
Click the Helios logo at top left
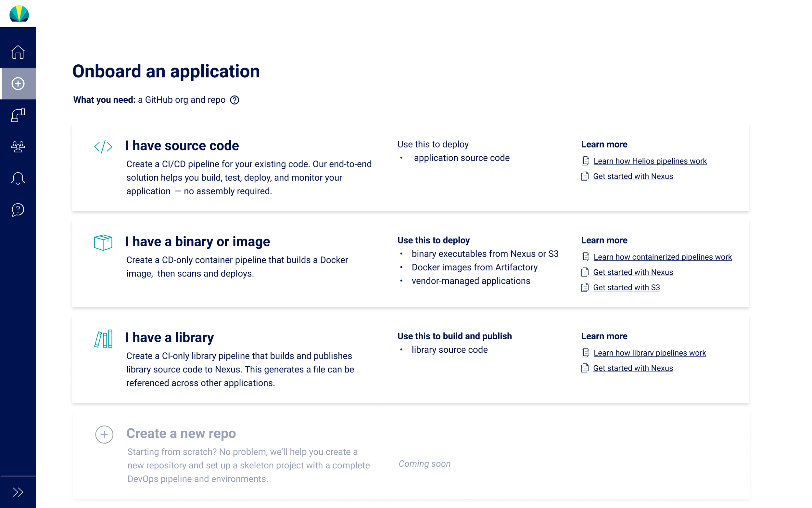tap(19, 14)
